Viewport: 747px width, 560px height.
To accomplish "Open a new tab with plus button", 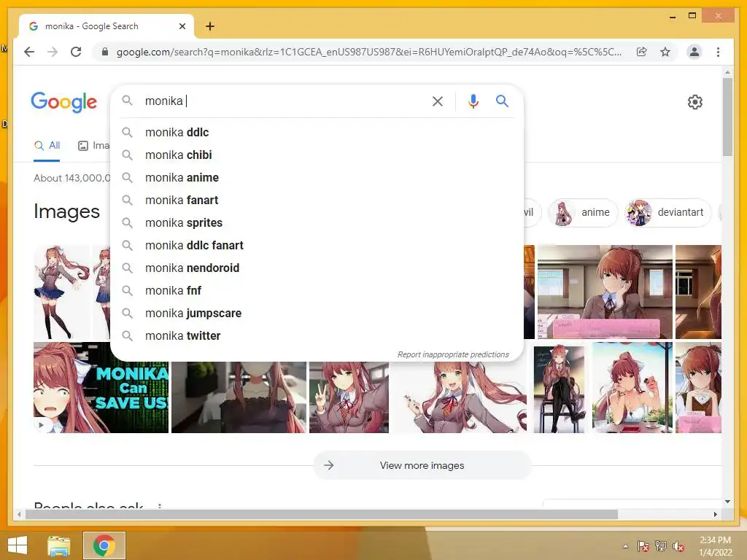I will 209,26.
